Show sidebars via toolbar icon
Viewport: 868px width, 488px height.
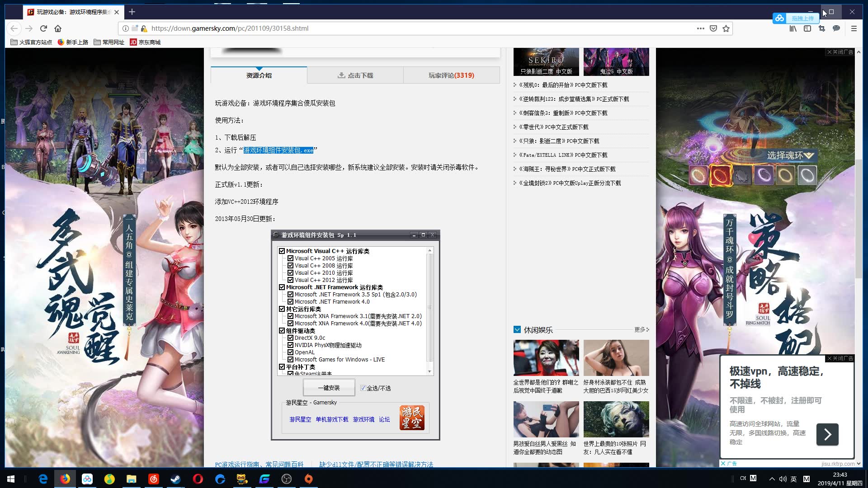pos(807,28)
